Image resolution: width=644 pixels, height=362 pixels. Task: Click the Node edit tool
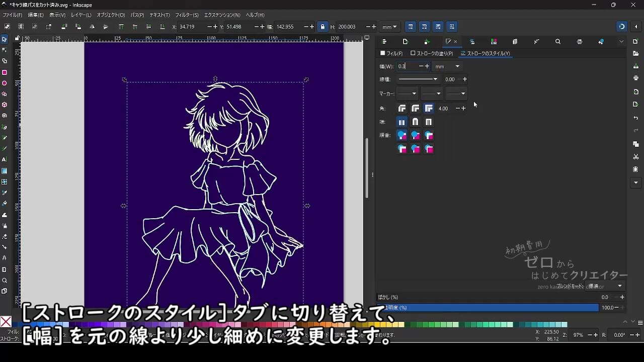click(x=5, y=50)
